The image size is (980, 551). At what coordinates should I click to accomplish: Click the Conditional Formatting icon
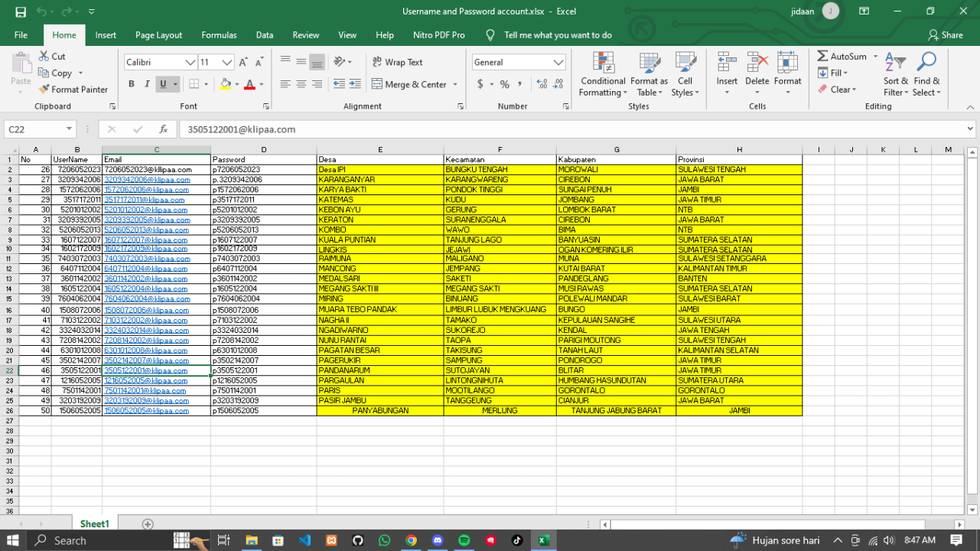(603, 64)
